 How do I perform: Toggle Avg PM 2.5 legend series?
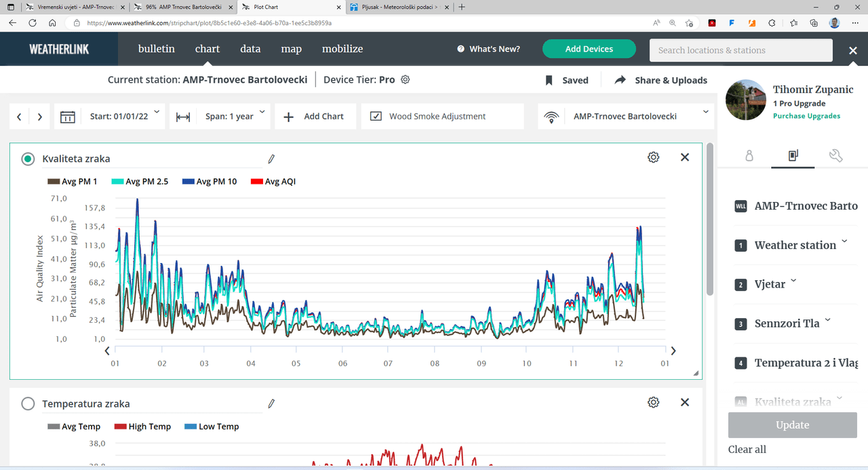pos(140,181)
